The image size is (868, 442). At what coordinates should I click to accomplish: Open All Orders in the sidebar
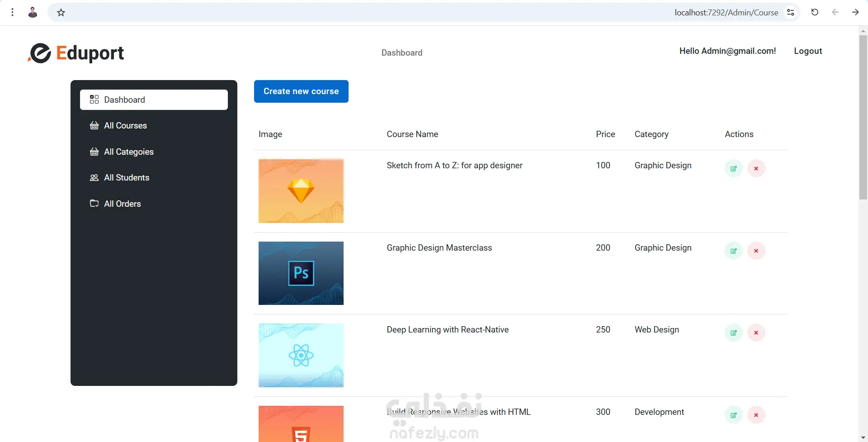click(x=154, y=204)
